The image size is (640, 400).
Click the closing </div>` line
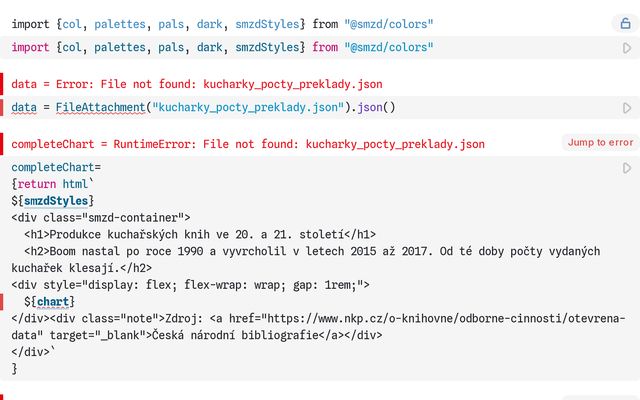pyautogui.click(x=33, y=352)
